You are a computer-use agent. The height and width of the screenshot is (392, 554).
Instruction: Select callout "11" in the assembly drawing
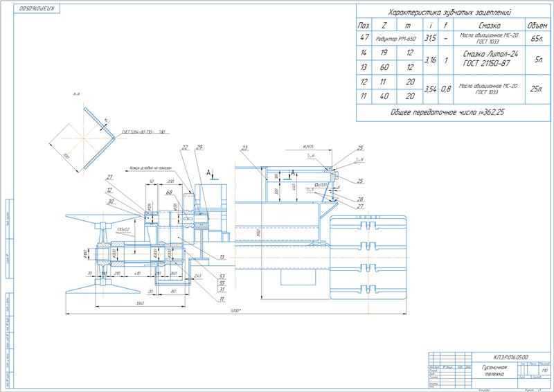[x=222, y=299]
